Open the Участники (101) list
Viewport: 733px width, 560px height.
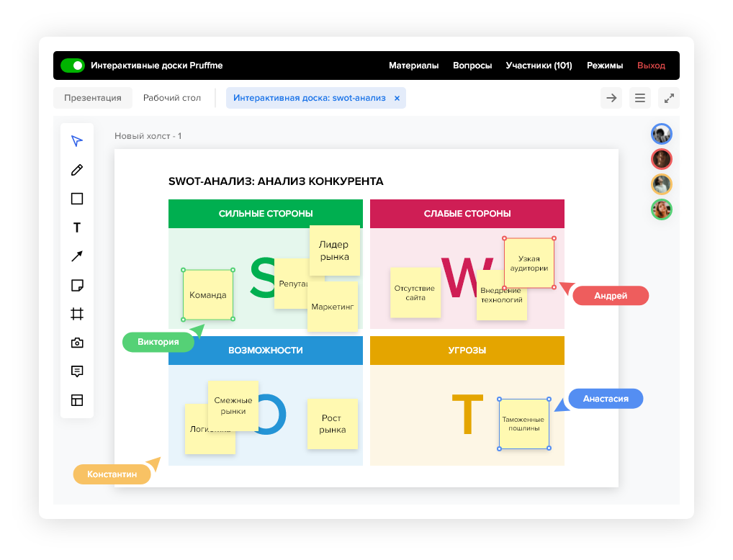tap(539, 66)
